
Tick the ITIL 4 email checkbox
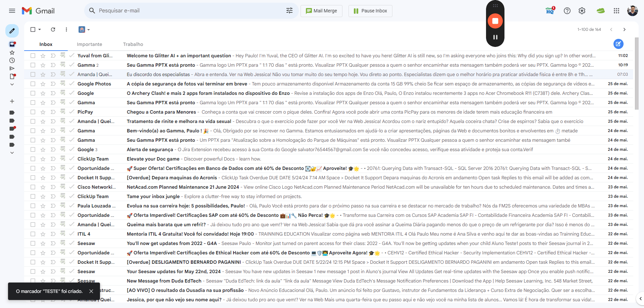[x=33, y=234]
